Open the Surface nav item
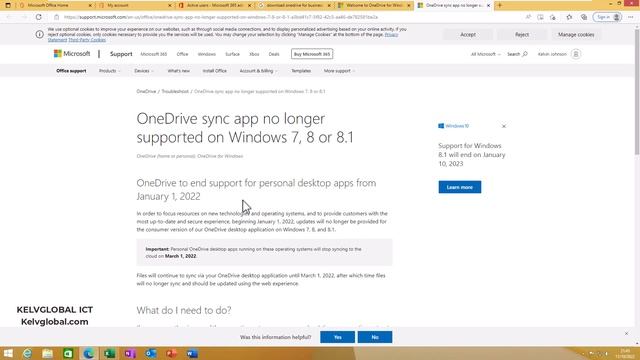This screenshot has height=360, width=640. [x=232, y=54]
